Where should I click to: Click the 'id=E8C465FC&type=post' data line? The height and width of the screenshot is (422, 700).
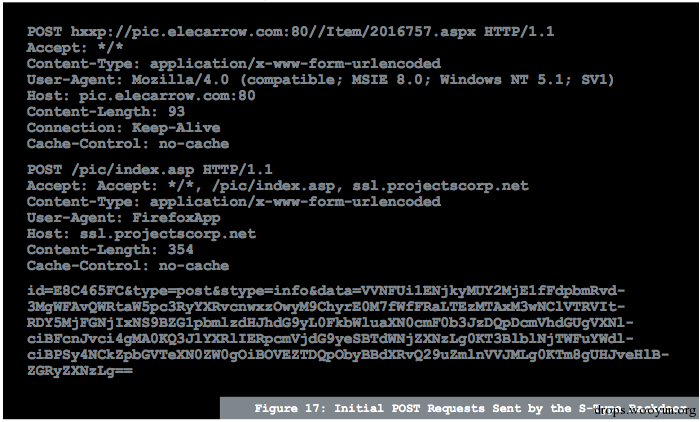point(326,291)
